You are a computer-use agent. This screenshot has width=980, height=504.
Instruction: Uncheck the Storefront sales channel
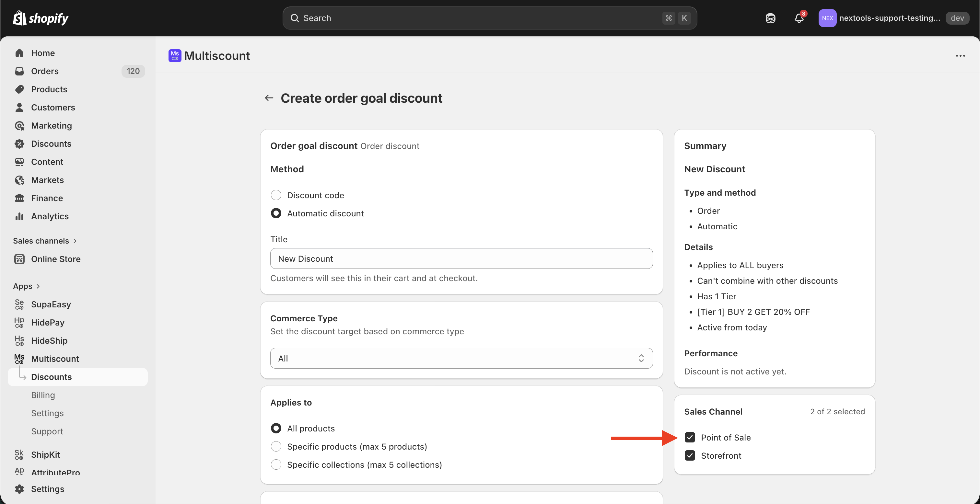[x=690, y=455]
